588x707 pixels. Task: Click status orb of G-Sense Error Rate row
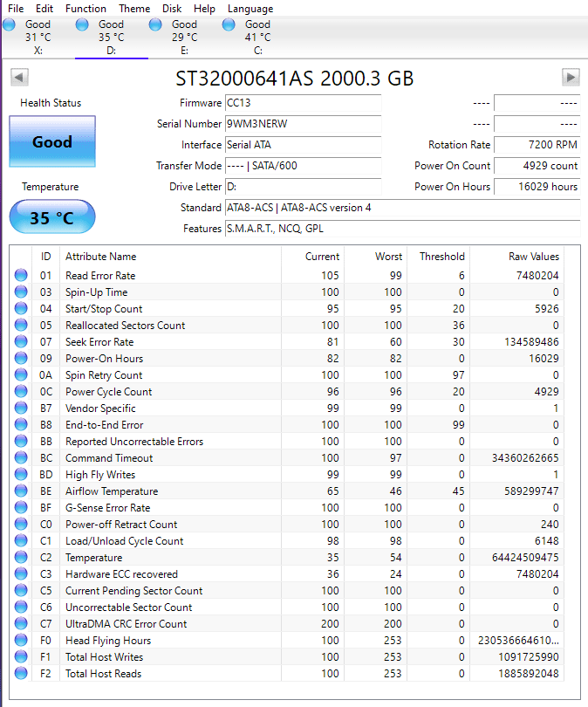pyautogui.click(x=21, y=508)
